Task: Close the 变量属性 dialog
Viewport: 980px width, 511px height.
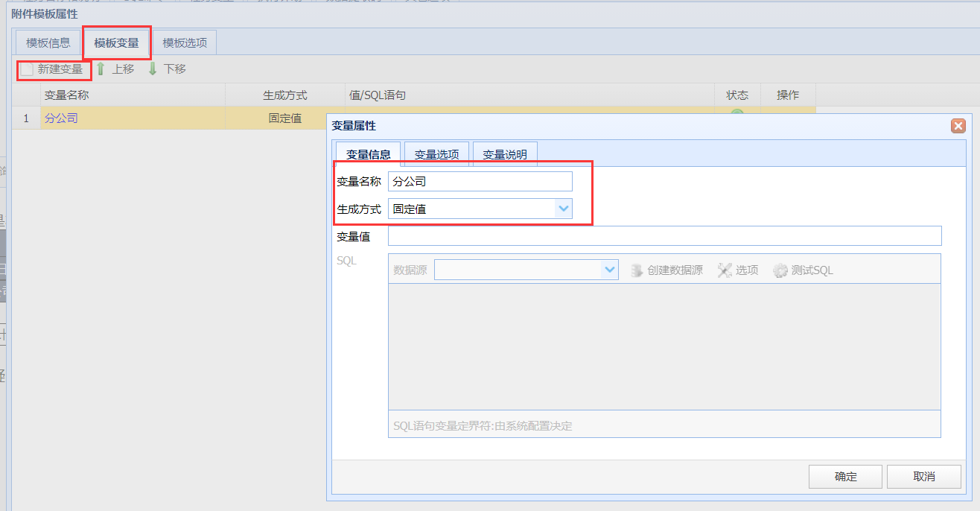Action: point(958,126)
